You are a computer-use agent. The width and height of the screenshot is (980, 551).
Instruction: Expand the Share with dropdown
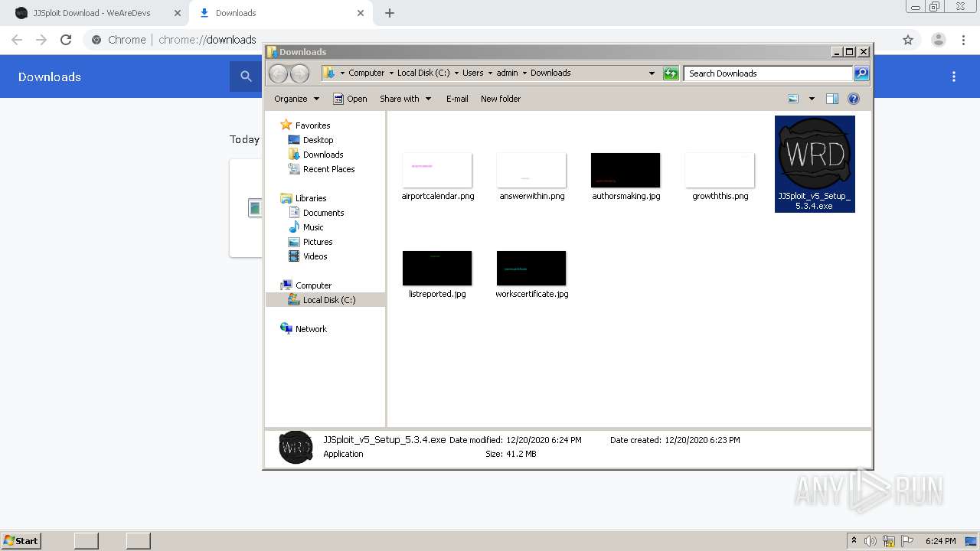(406, 99)
